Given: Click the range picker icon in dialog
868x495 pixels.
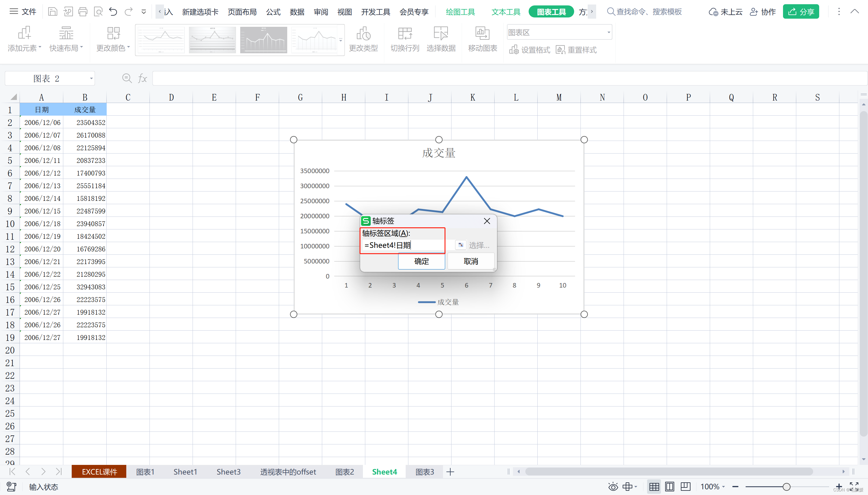Looking at the screenshot, I should pos(460,245).
